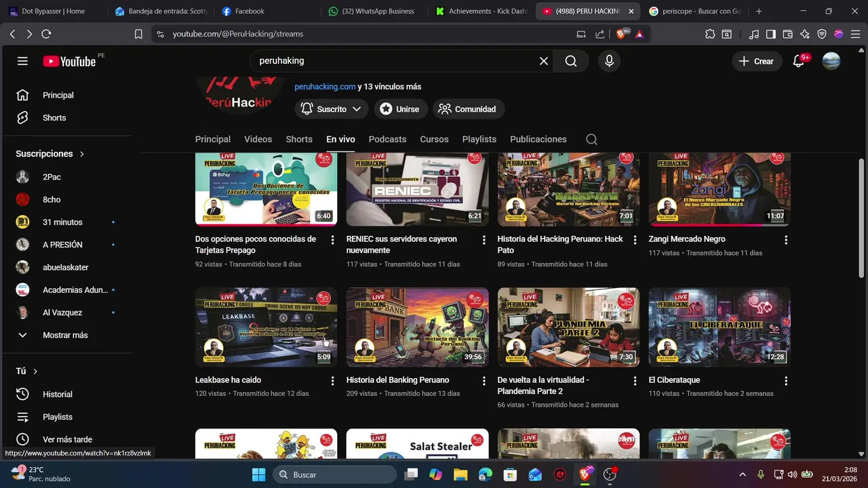Click the Windows Buscar search box
The width and height of the screenshot is (868, 488).
(335, 474)
